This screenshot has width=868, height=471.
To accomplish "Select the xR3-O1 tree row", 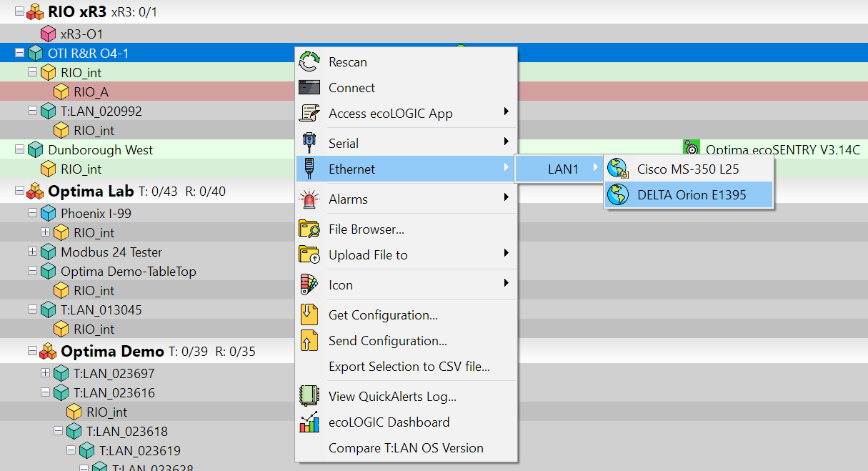I will [x=434, y=34].
